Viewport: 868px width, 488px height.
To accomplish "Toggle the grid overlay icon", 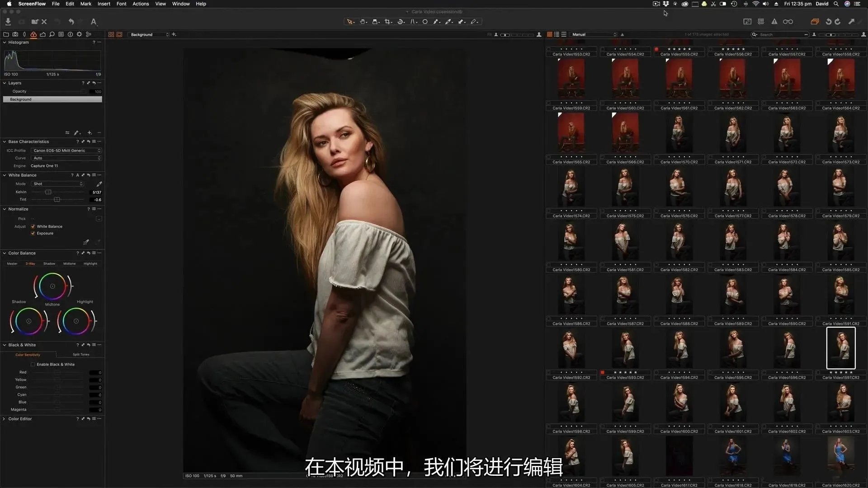I will (x=761, y=21).
